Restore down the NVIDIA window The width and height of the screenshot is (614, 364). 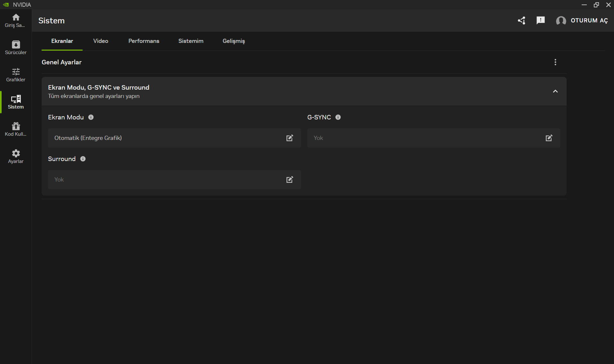pyautogui.click(x=596, y=5)
